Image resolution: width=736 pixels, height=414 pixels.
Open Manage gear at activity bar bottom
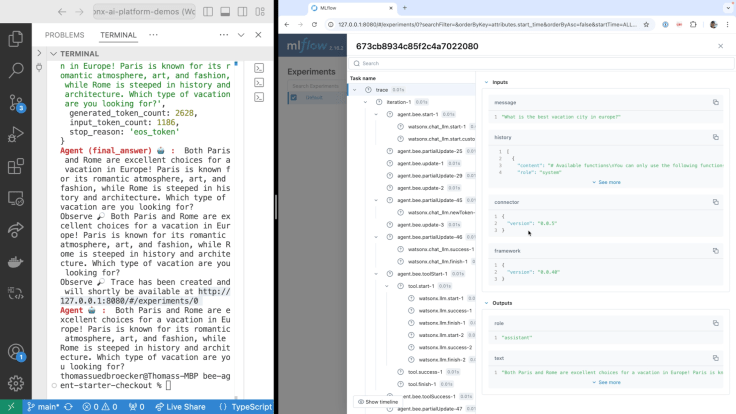tap(16, 383)
